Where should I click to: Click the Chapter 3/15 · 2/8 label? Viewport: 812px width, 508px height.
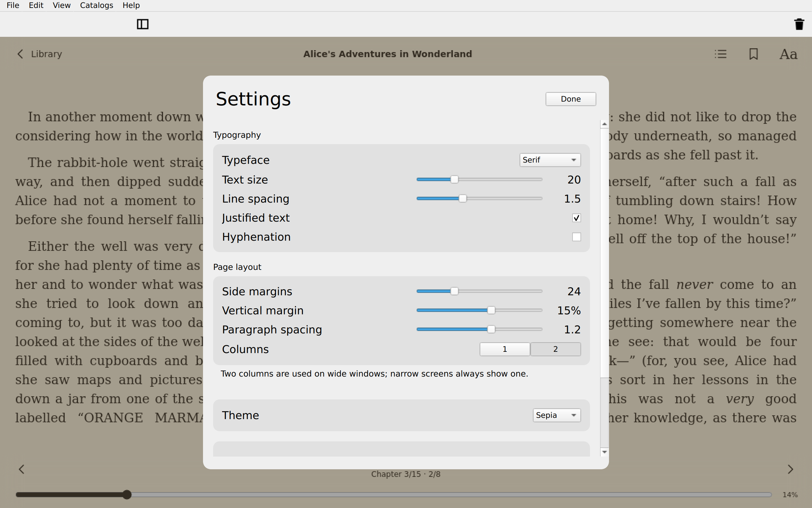tap(406, 474)
